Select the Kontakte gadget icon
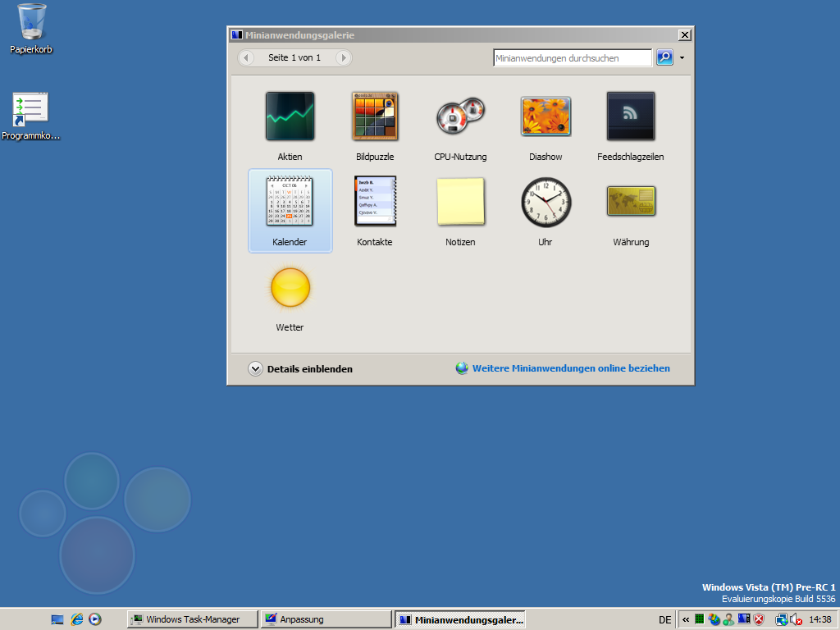This screenshot has width=840, height=630. [x=375, y=202]
